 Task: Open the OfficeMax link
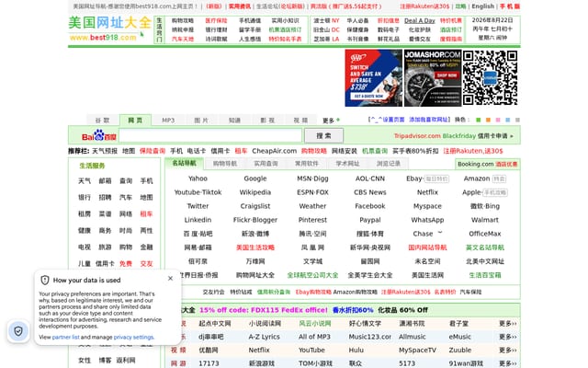click(485, 234)
